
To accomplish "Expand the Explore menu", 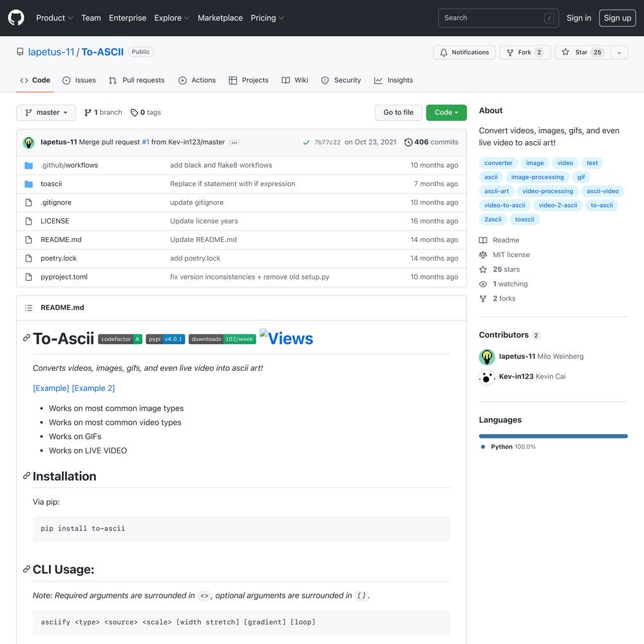I will click(x=172, y=18).
